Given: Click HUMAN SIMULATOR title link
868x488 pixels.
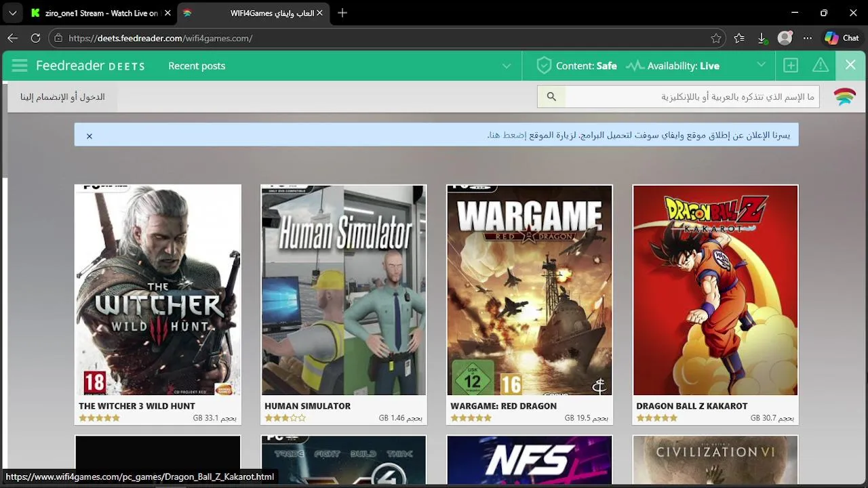Looking at the screenshot, I should [307, 406].
